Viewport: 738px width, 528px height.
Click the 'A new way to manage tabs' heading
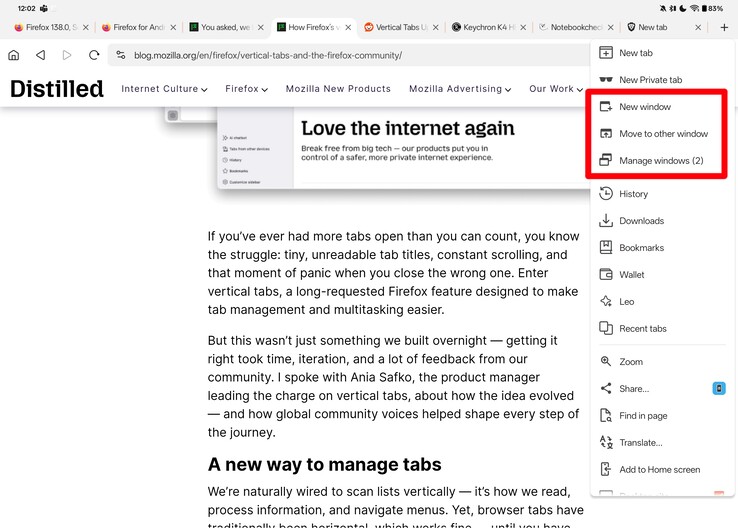[x=324, y=464]
